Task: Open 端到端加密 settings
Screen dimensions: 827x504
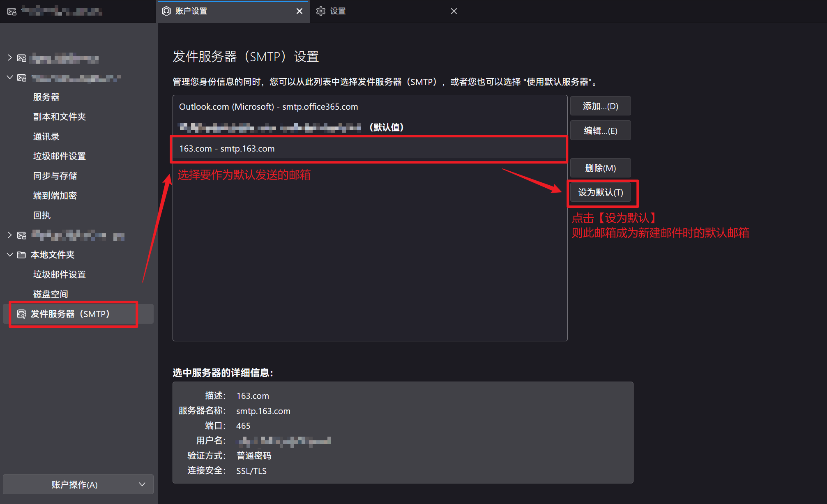Action: click(x=55, y=196)
